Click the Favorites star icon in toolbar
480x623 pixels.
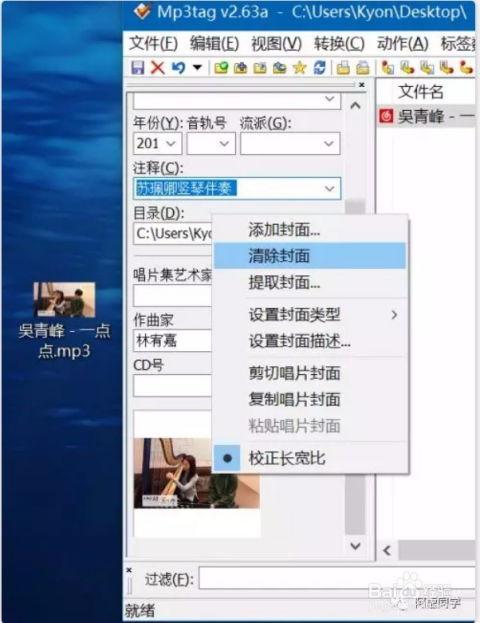click(299, 68)
